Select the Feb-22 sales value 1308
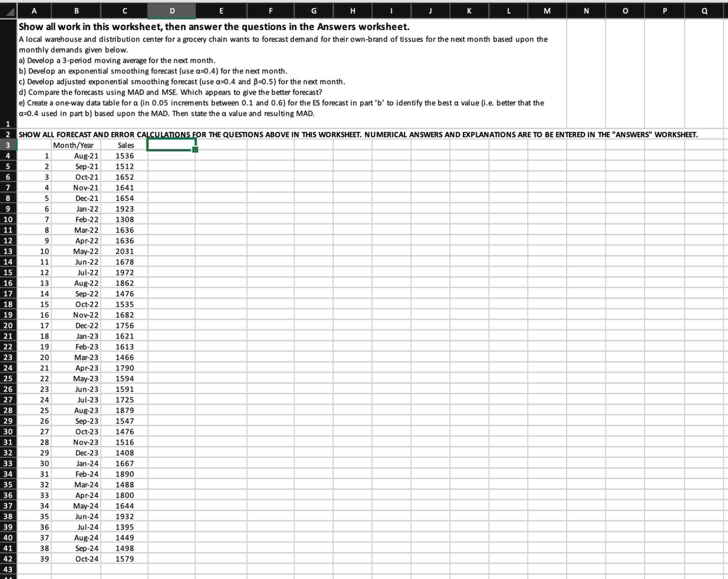This screenshot has height=579, width=728. click(125, 219)
